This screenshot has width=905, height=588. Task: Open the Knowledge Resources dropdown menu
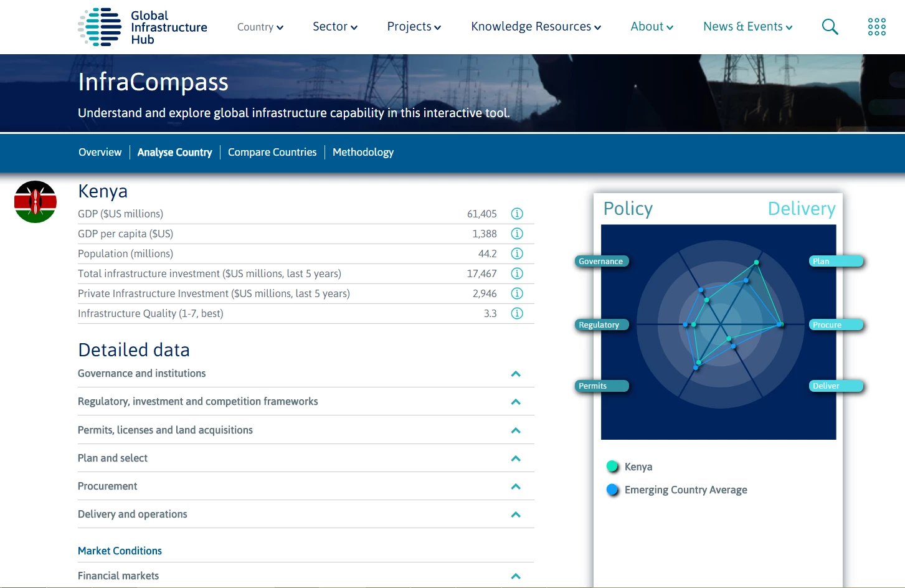click(x=536, y=27)
